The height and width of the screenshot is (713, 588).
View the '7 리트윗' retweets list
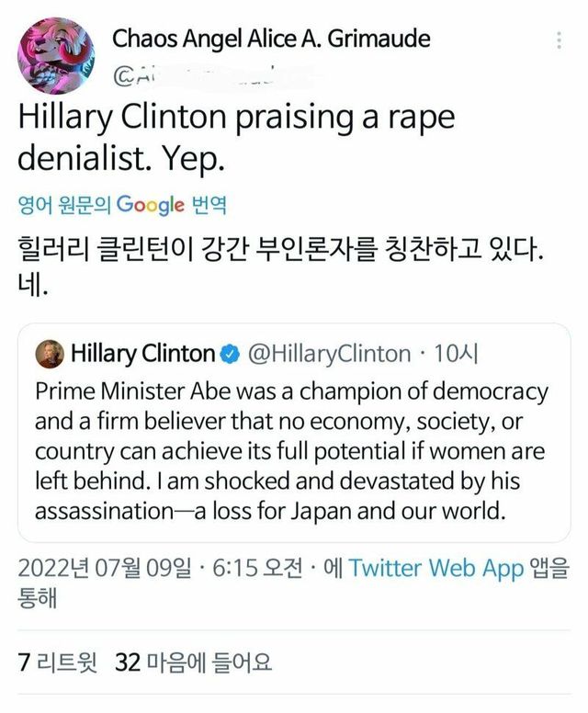(57, 662)
